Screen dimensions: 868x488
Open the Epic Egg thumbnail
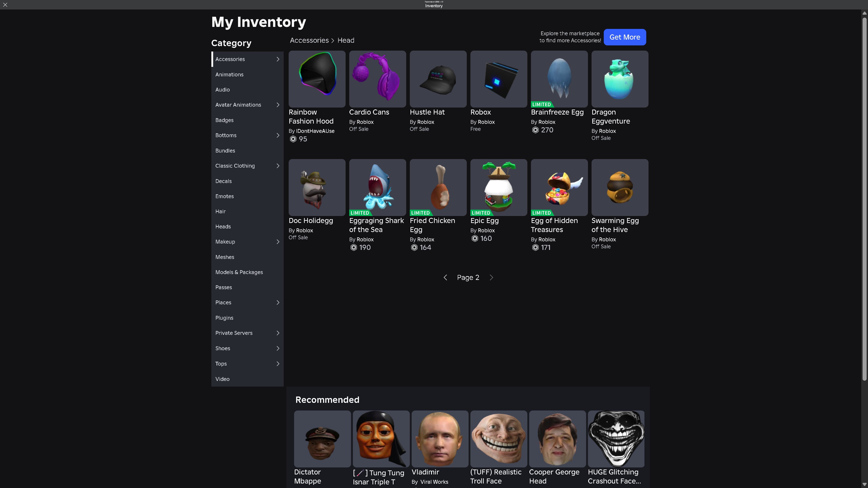(x=499, y=188)
